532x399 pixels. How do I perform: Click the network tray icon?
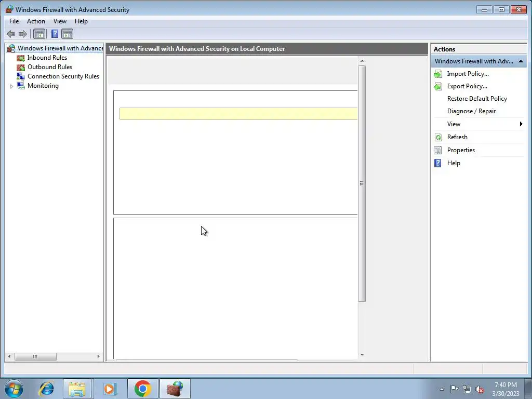[x=467, y=389]
